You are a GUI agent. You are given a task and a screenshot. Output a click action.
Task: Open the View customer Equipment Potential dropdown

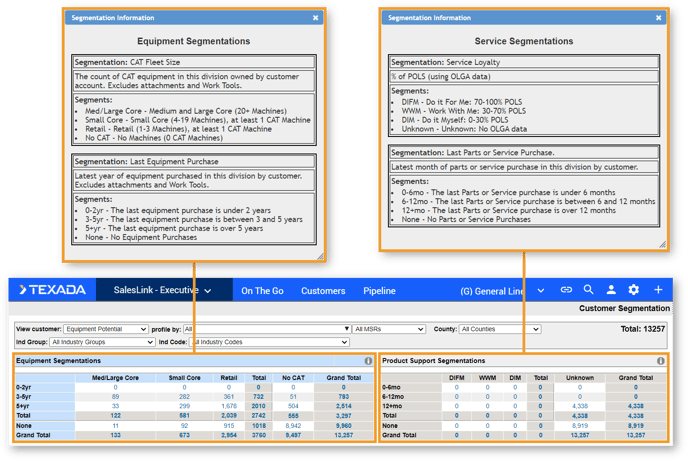point(105,329)
